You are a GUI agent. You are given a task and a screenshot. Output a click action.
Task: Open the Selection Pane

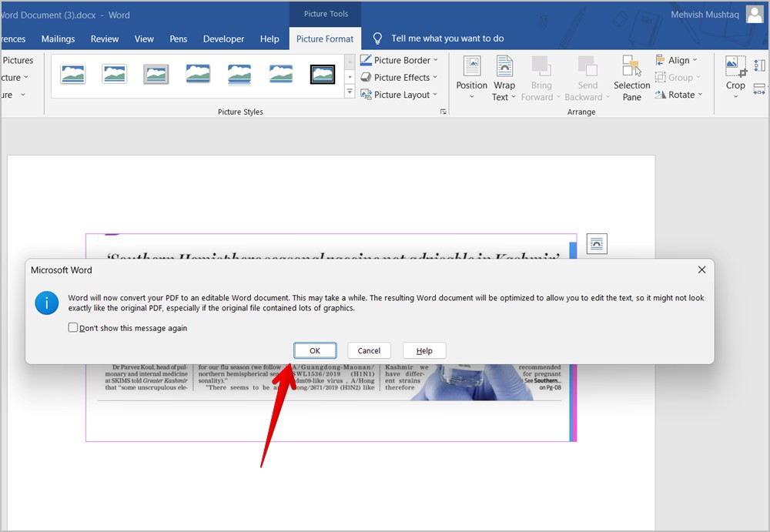[631, 78]
